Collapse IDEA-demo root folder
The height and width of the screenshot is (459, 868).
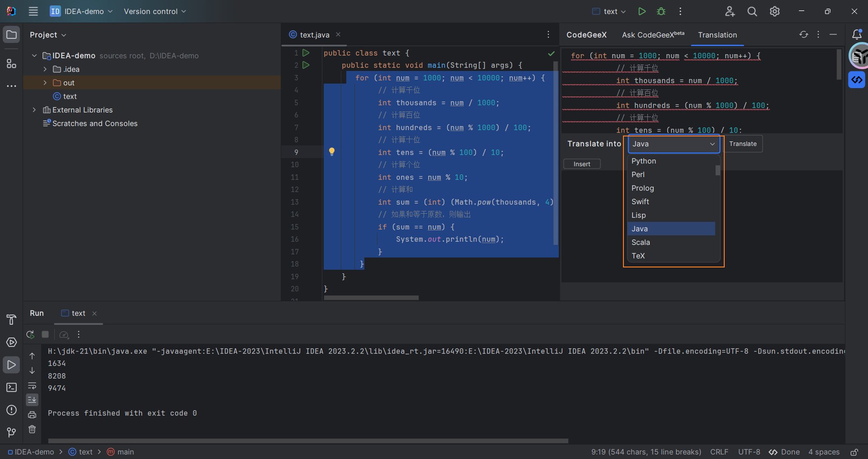[x=34, y=56]
